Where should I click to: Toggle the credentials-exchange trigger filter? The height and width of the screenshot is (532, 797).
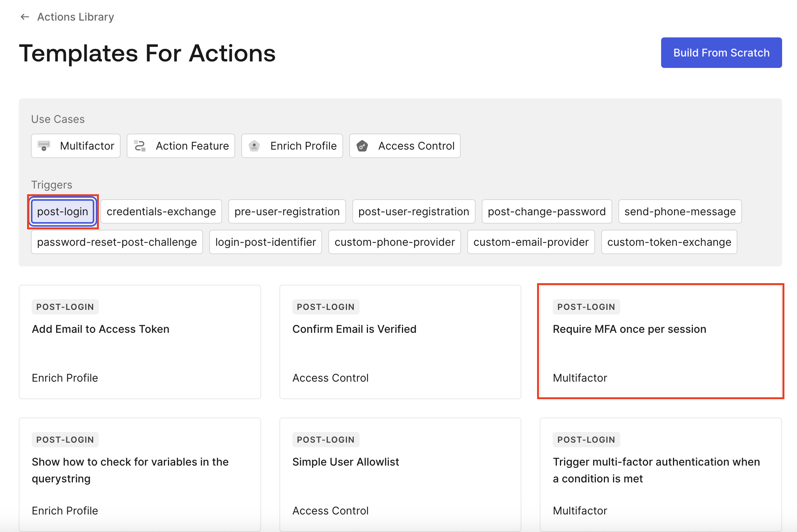(x=161, y=211)
